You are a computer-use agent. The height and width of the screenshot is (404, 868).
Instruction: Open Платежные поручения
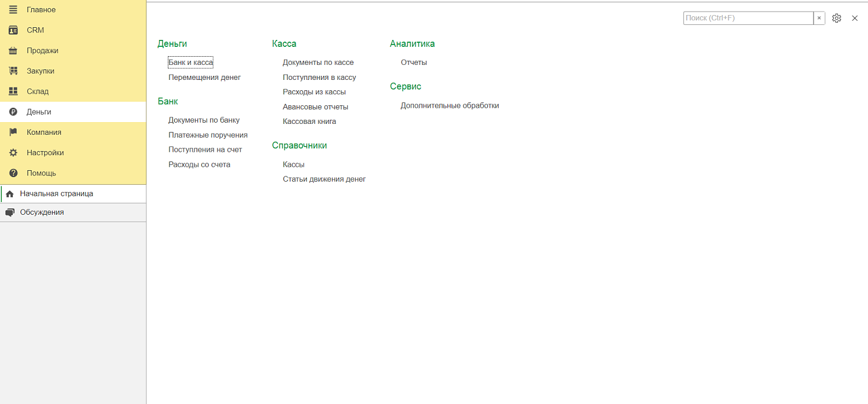[x=208, y=135]
